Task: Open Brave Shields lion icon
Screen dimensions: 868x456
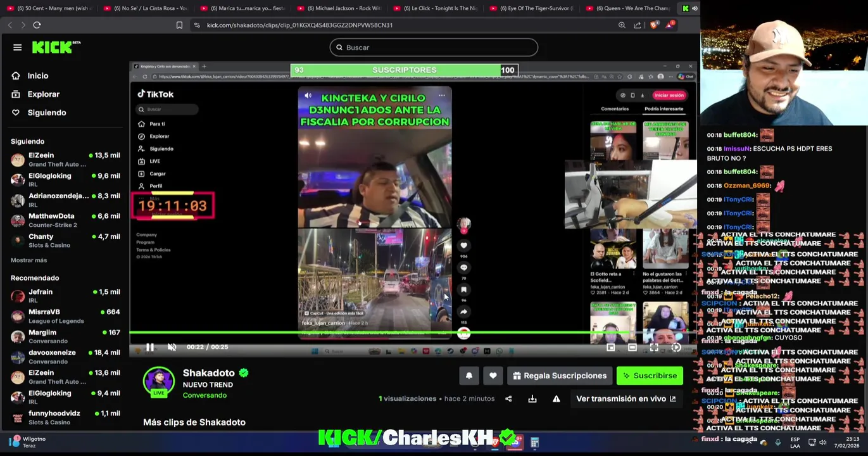Action: point(653,25)
